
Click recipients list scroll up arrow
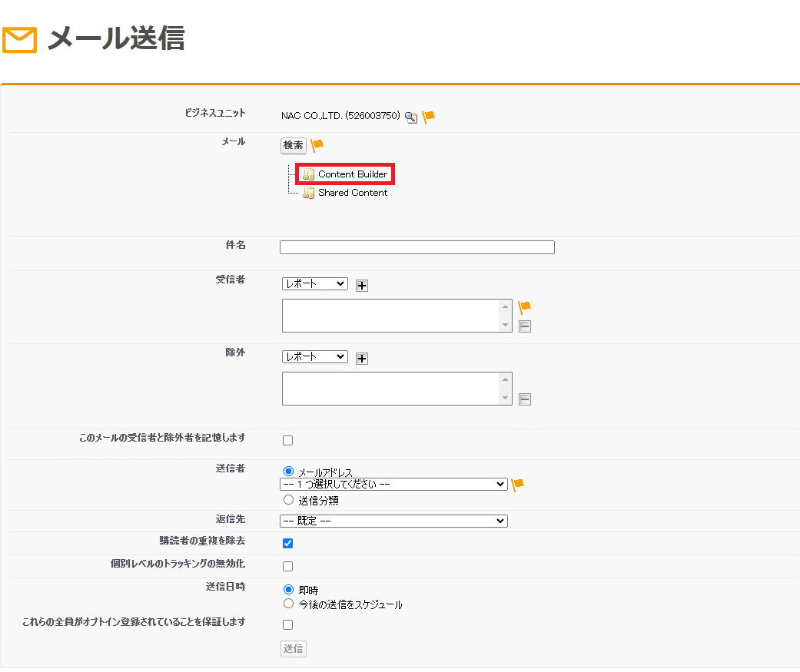pos(505,306)
